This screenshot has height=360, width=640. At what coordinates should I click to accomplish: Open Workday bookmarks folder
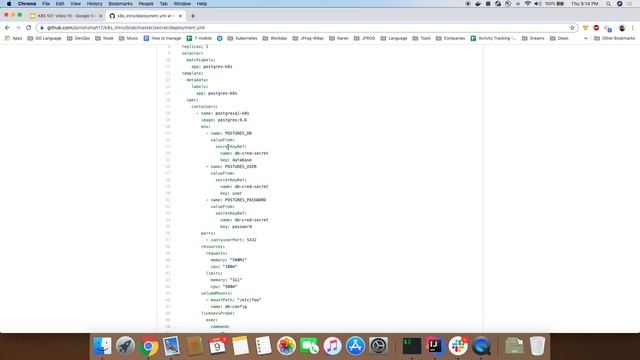pyautogui.click(x=275, y=38)
